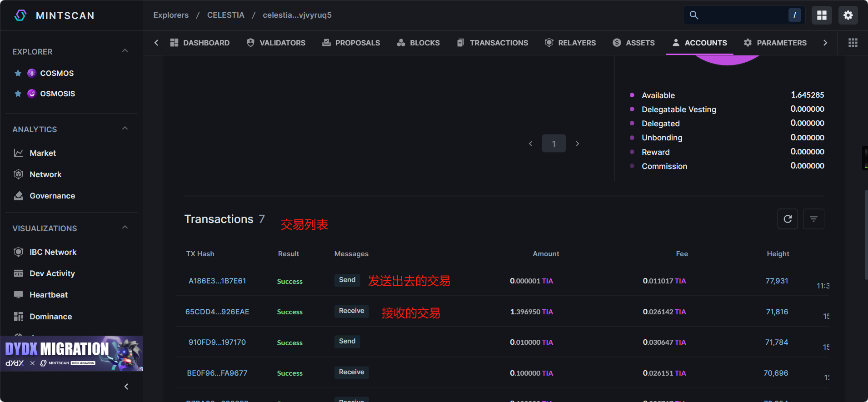Open the transactions filter icon
Viewport: 868px width, 402px height.
(x=813, y=219)
